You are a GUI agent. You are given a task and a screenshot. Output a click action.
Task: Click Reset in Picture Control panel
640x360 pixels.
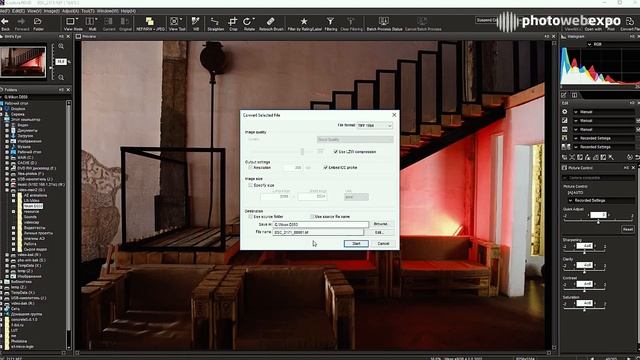coord(627,229)
